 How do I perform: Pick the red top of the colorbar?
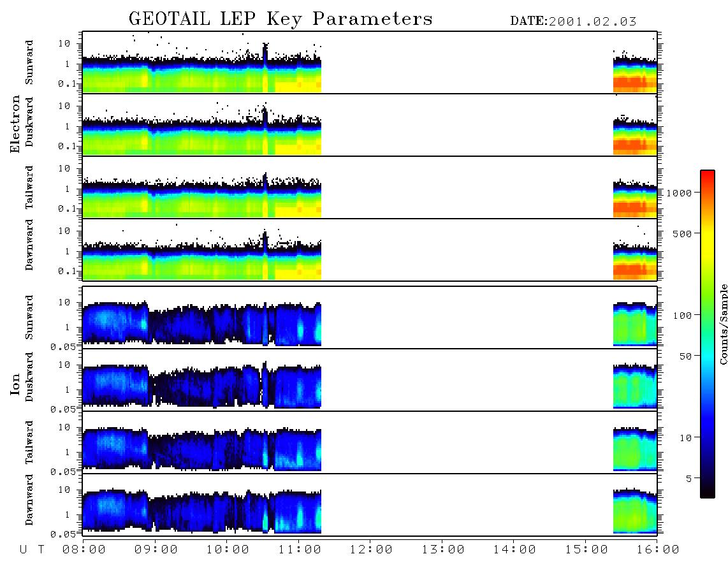click(x=708, y=175)
